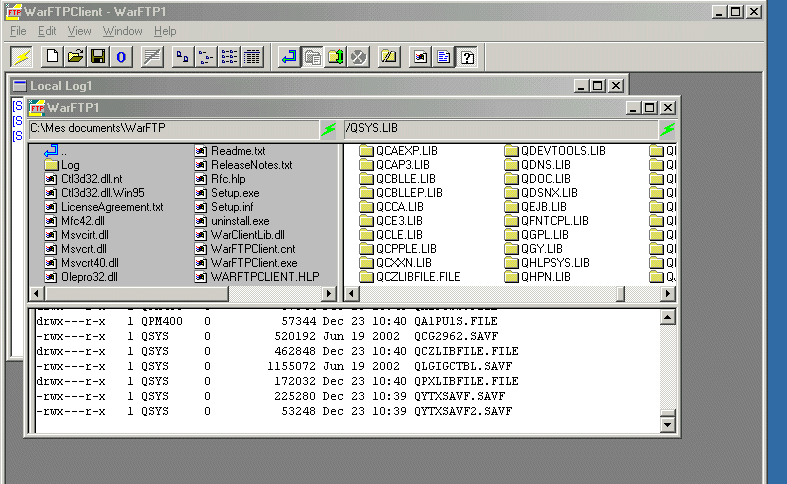Select Msvcrt40.dll file
The width and height of the screenshot is (787, 484).
coord(82,263)
